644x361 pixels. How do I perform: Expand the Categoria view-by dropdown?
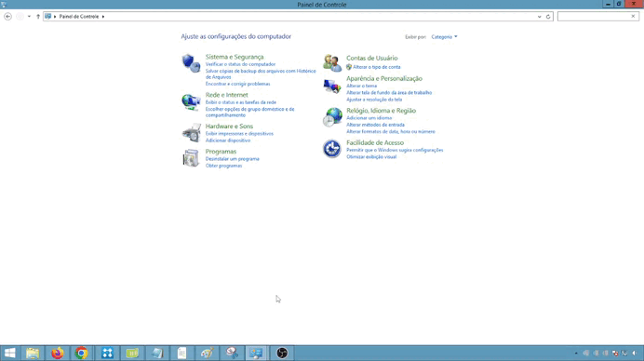coord(444,37)
